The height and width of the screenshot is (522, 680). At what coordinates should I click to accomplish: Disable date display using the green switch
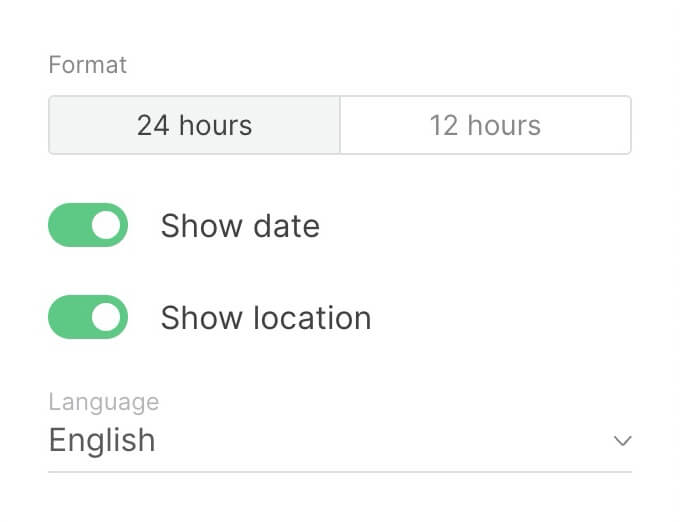[88, 225]
